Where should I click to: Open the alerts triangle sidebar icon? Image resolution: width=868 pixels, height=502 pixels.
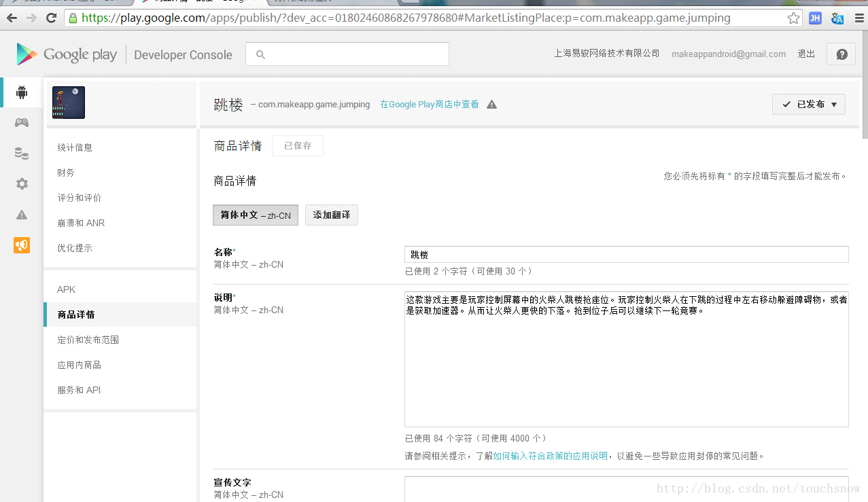[22, 215]
